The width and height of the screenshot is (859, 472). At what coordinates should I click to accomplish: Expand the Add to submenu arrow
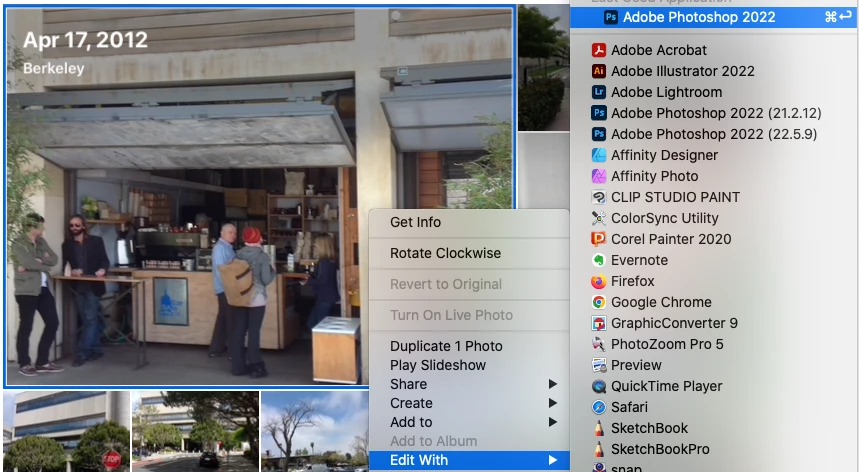click(553, 422)
